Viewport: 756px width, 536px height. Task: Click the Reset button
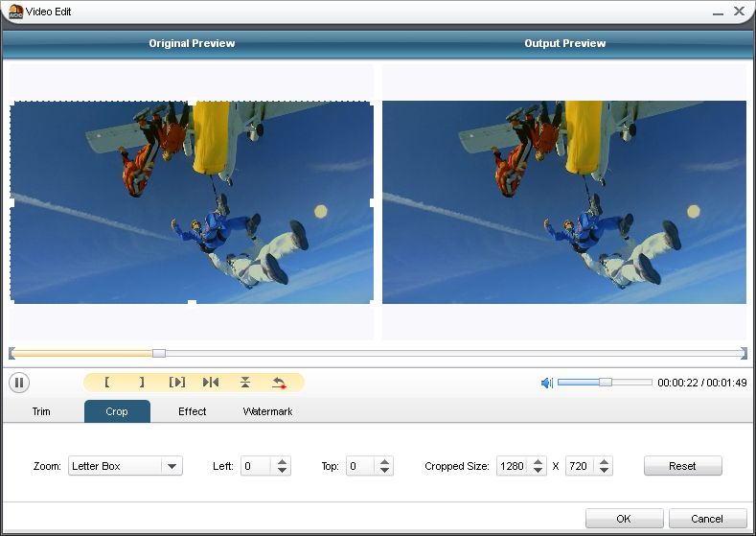coord(683,466)
